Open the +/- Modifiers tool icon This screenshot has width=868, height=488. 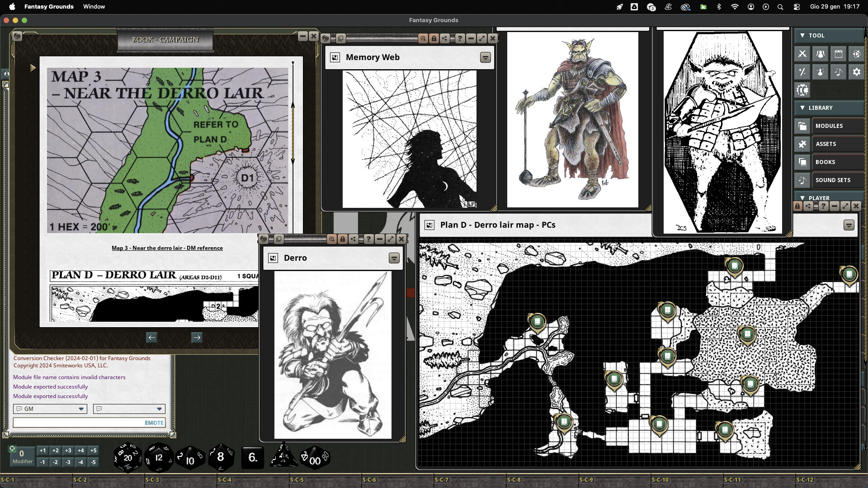[802, 71]
